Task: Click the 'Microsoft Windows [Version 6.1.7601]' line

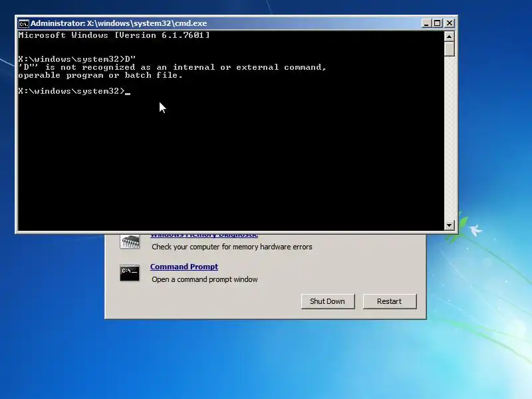Action: pyautogui.click(x=114, y=35)
